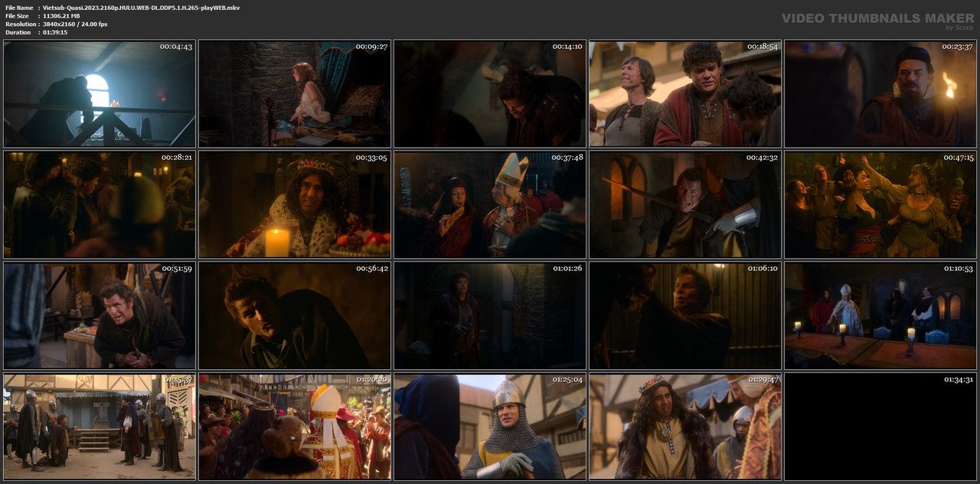Select the black frame at 01:34:31
980x484 pixels.
[880, 427]
